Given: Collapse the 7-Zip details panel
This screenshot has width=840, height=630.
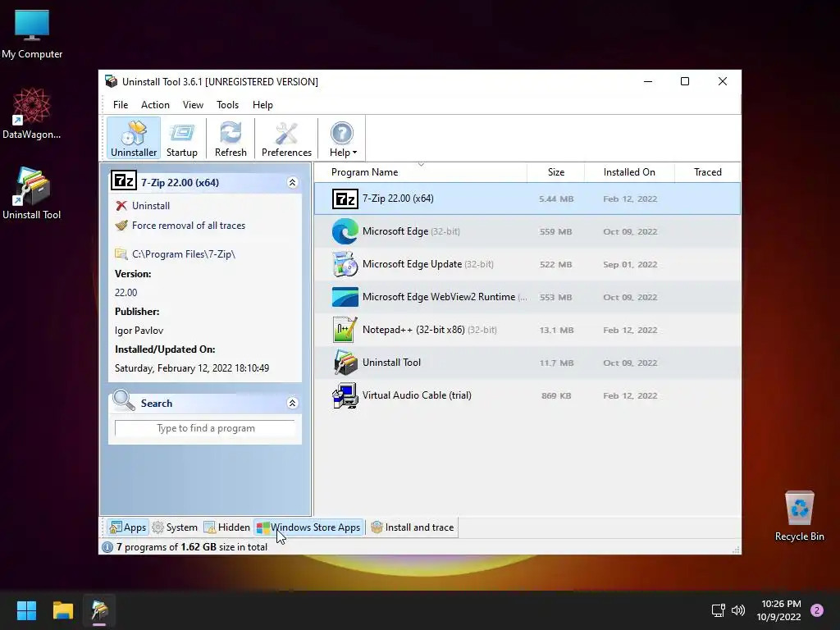Looking at the screenshot, I should click(x=293, y=183).
